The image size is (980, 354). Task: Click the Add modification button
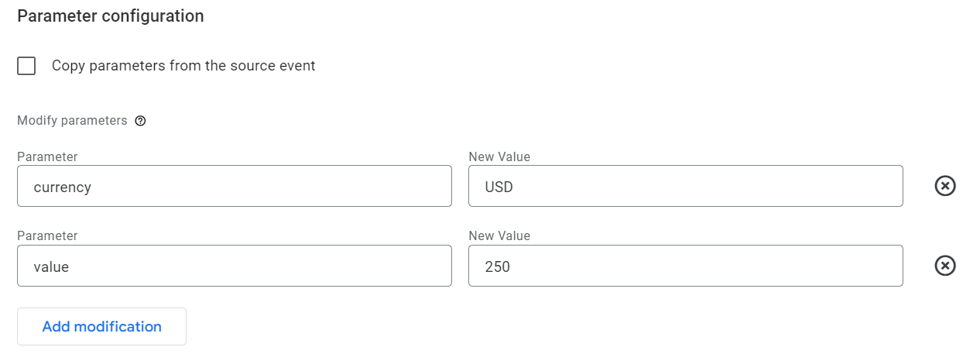click(x=101, y=326)
